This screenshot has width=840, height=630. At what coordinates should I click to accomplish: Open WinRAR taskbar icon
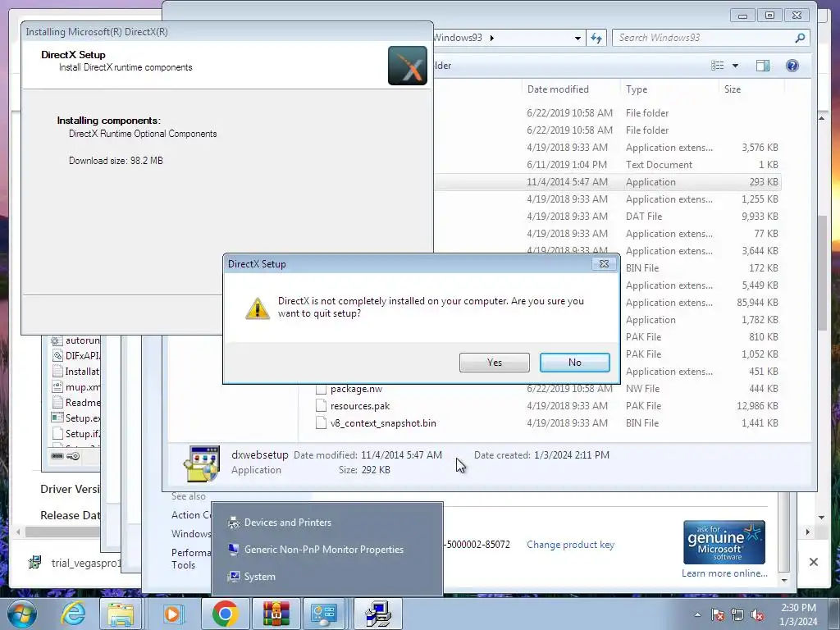click(276, 614)
